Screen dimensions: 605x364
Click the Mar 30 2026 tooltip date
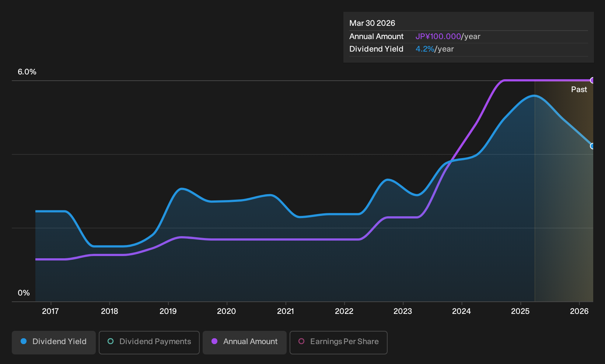[372, 23]
